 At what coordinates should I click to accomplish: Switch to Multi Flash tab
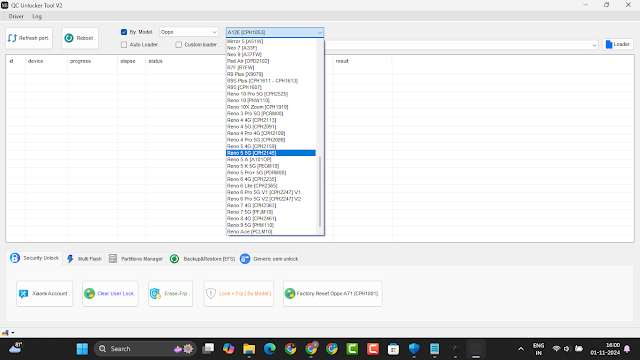84,259
